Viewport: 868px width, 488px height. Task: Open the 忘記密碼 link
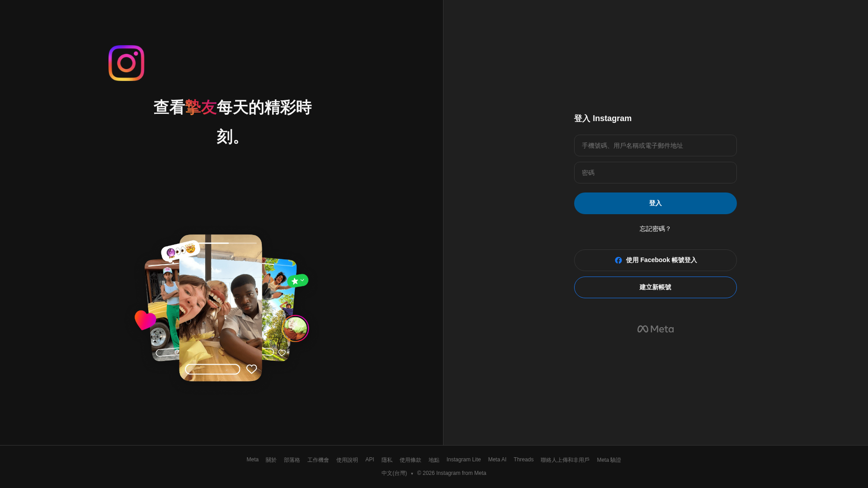click(x=654, y=229)
